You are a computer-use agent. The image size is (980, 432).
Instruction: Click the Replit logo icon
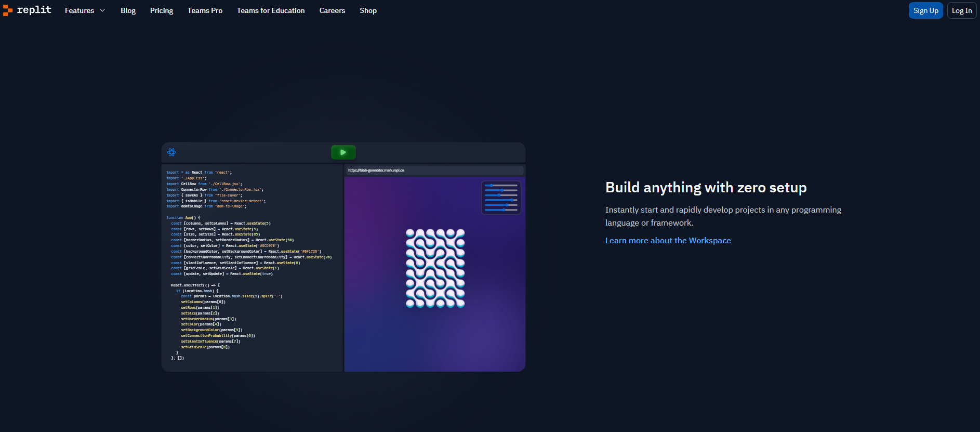tap(7, 10)
